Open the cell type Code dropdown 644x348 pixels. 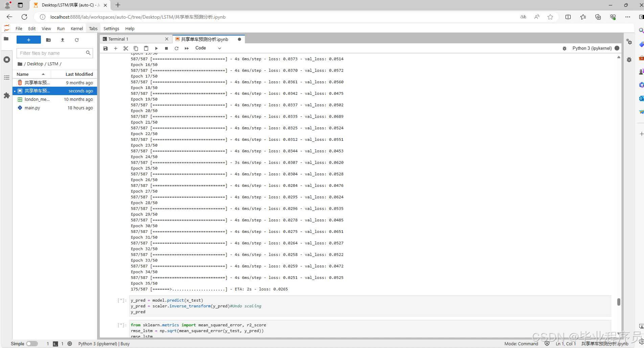[x=208, y=48]
